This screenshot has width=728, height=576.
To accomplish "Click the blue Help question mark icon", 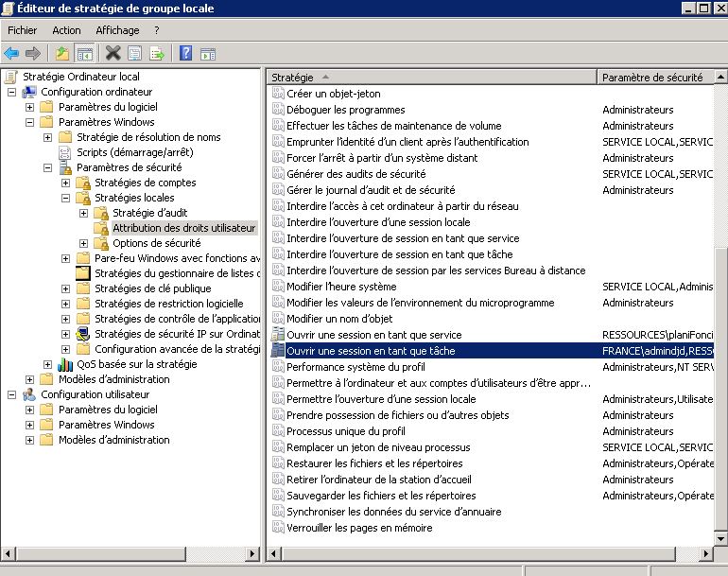I will 186,53.
